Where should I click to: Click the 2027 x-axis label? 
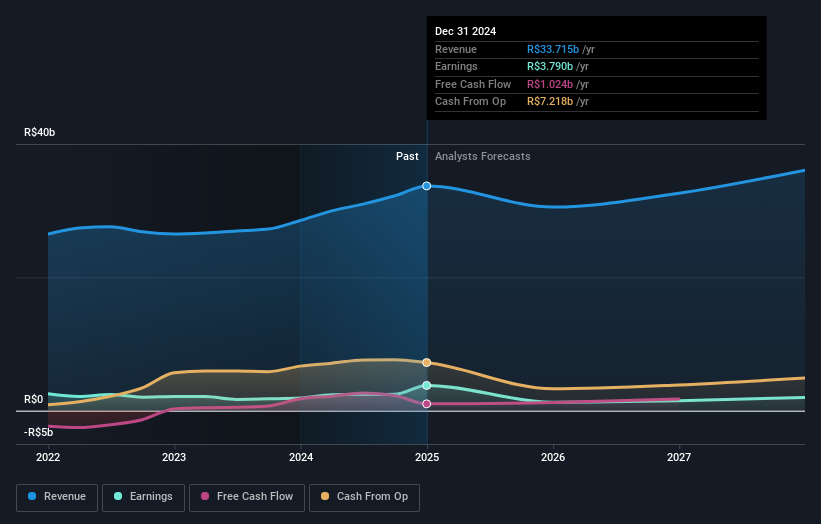(x=679, y=457)
